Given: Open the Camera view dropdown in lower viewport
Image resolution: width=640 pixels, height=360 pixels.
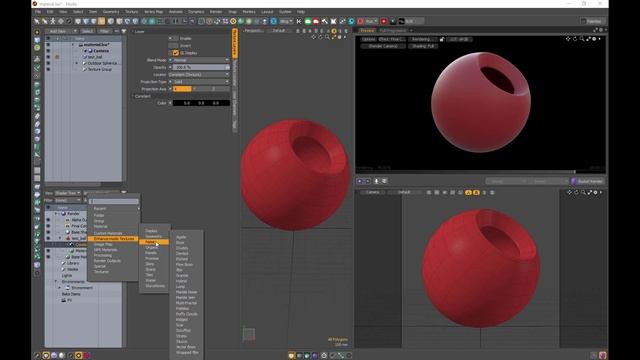Looking at the screenshot, I should tap(372, 192).
